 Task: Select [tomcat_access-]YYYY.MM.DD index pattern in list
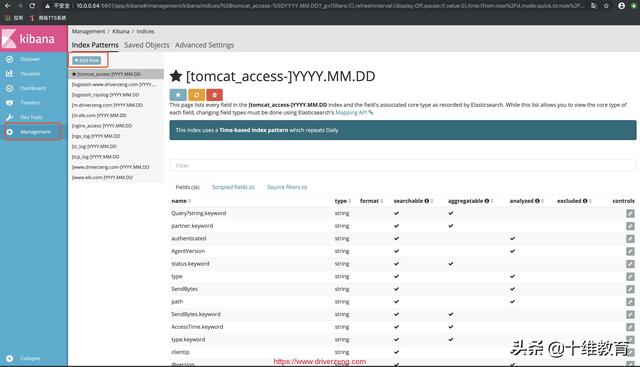[116, 74]
